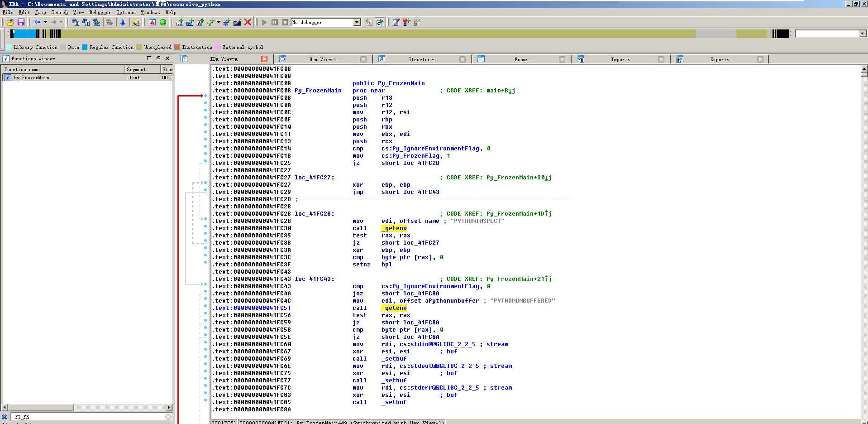Jump forward with the gray right arrow
The width and height of the screenshot is (868, 424).
click(53, 22)
